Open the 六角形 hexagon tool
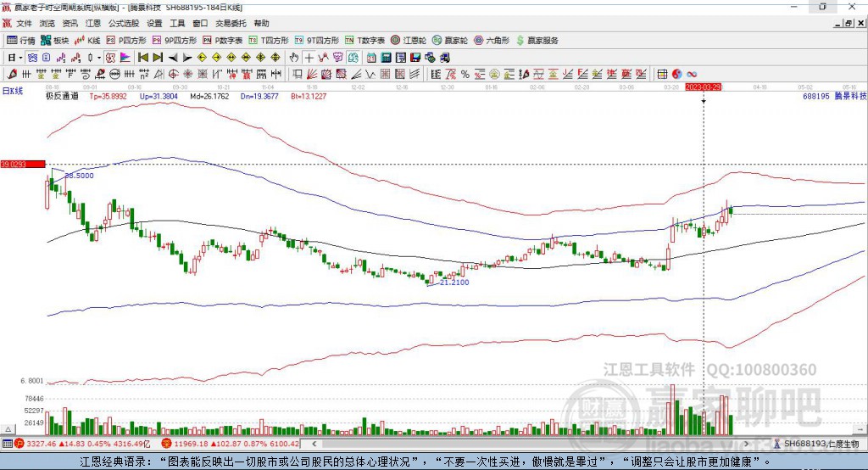This screenshot has height=470, width=868. (x=492, y=41)
